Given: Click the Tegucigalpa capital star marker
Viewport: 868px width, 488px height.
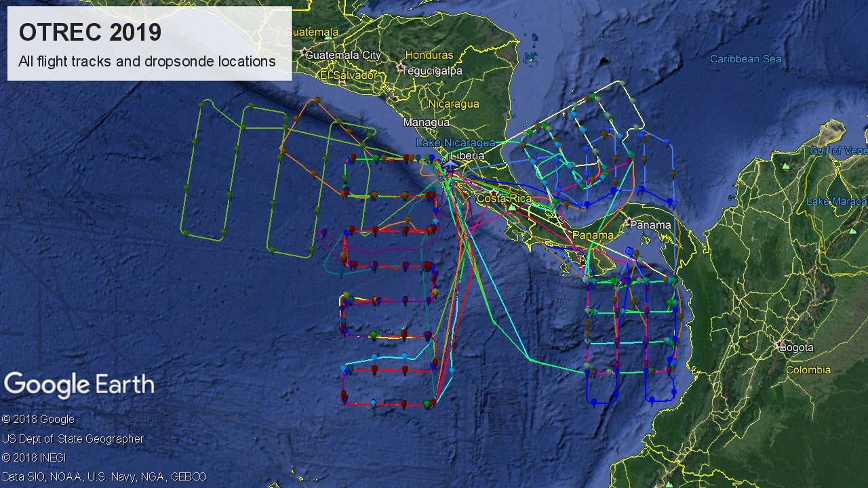Looking at the screenshot, I should pyautogui.click(x=401, y=68).
